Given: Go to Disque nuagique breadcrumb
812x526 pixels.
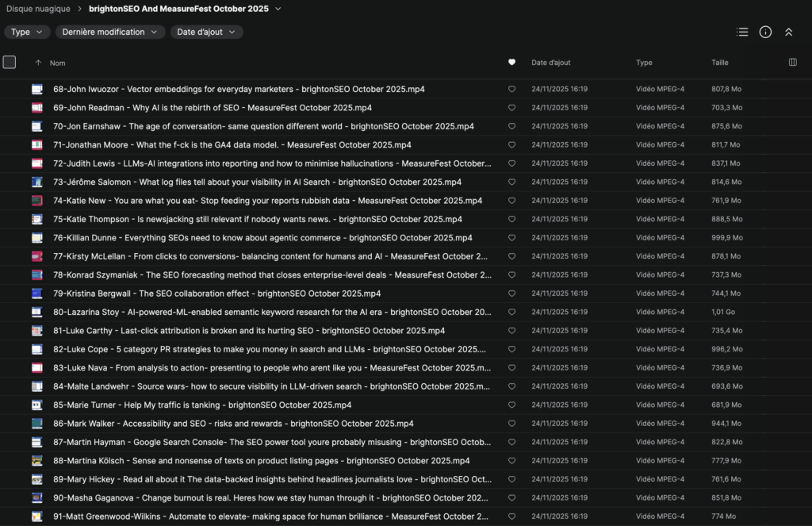Looking at the screenshot, I should tap(38, 9).
